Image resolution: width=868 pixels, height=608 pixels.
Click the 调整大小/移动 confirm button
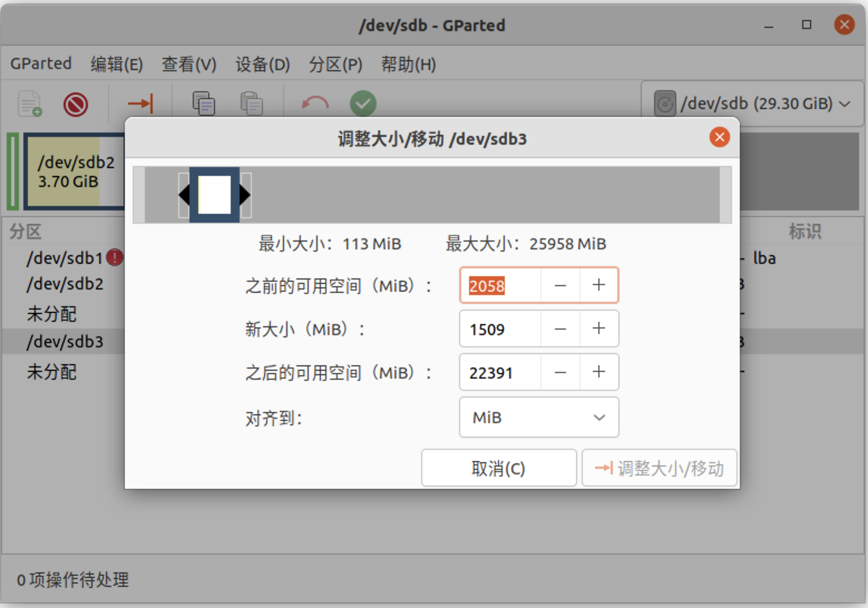pyautogui.click(x=660, y=468)
